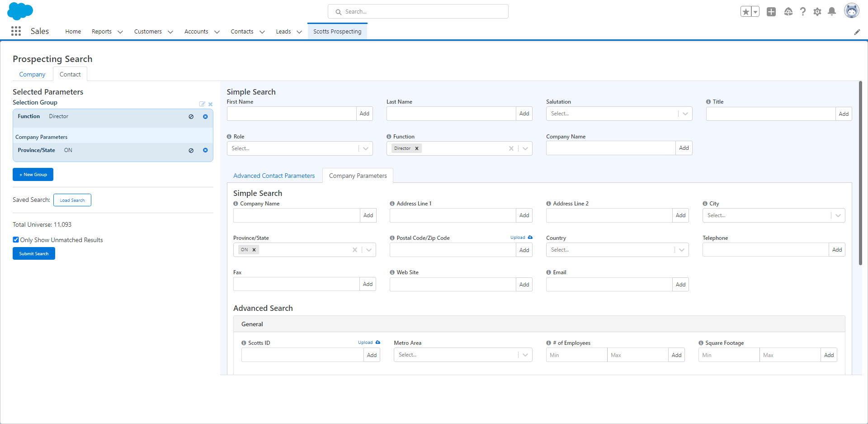Expand the Leads menu chevron
The width and height of the screenshot is (868, 424).
[299, 32]
